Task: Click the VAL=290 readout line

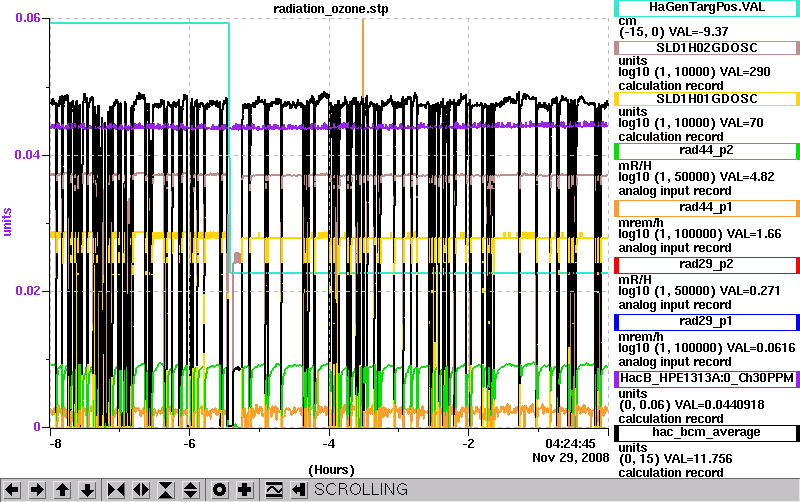Action: [x=694, y=72]
